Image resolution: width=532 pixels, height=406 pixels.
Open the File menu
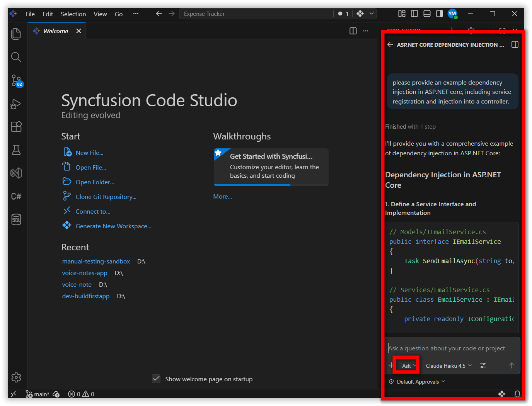[30, 14]
